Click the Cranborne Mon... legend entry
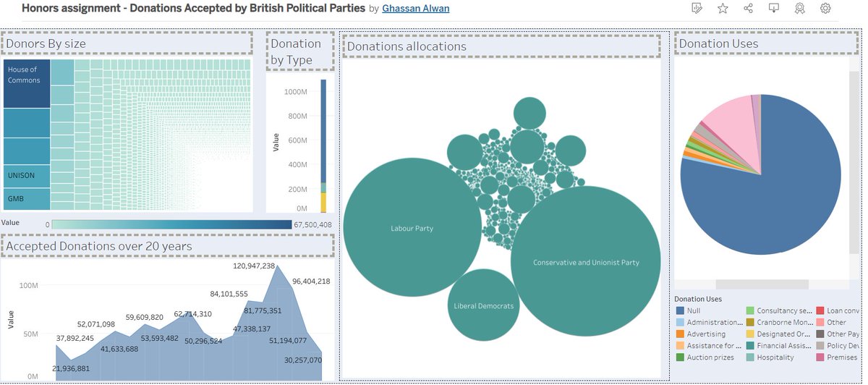This screenshot has width=868, height=385. click(x=779, y=322)
